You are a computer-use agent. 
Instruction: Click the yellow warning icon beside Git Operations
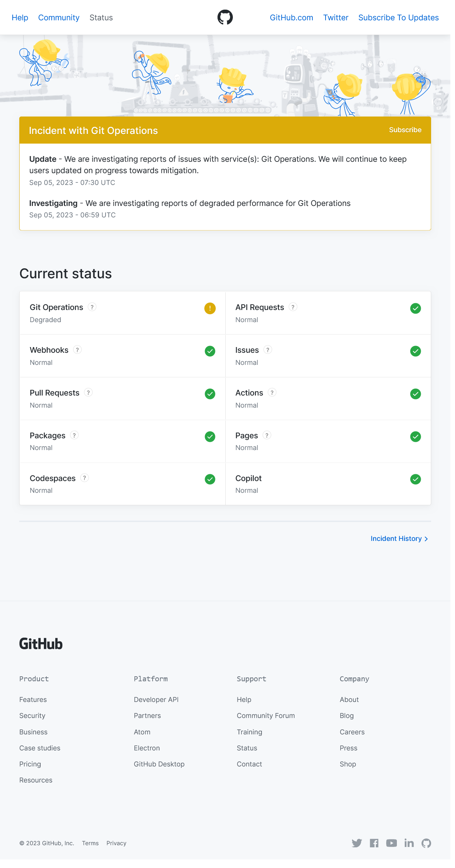[210, 308]
